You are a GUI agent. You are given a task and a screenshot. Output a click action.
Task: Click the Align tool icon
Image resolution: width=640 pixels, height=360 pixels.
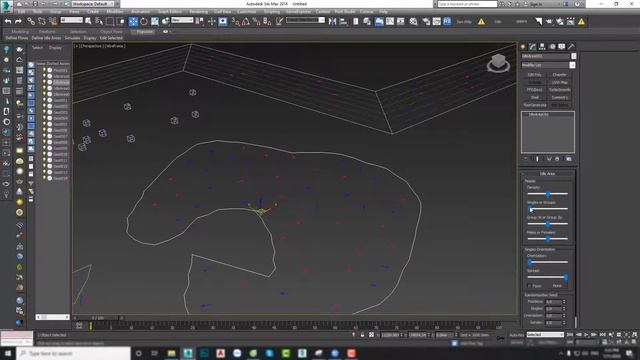344,21
